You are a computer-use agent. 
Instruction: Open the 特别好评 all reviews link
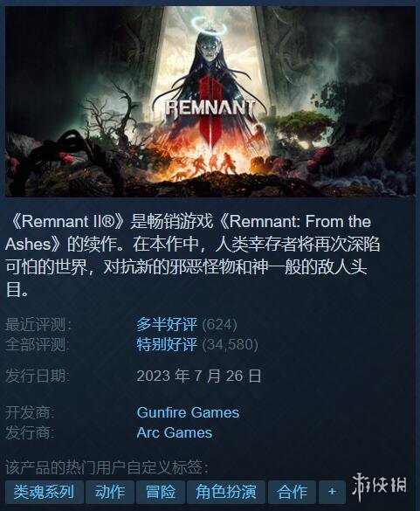(x=167, y=344)
